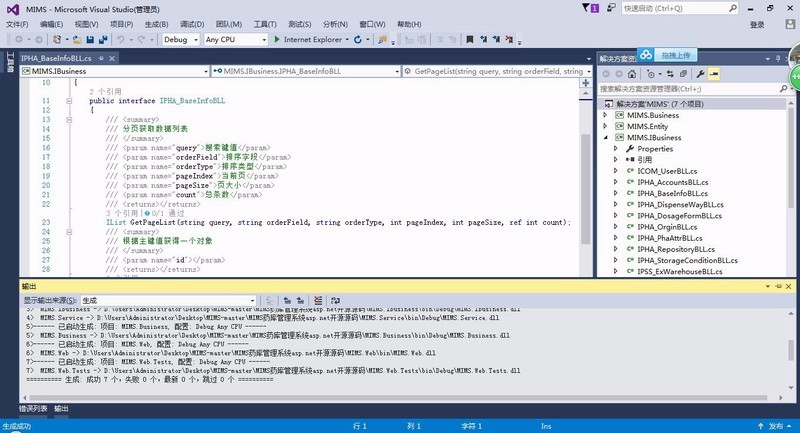Viewport: 800px width, 433px height.
Task: Open Properties wrench icon in Solution Explorer
Action: click(x=700, y=74)
